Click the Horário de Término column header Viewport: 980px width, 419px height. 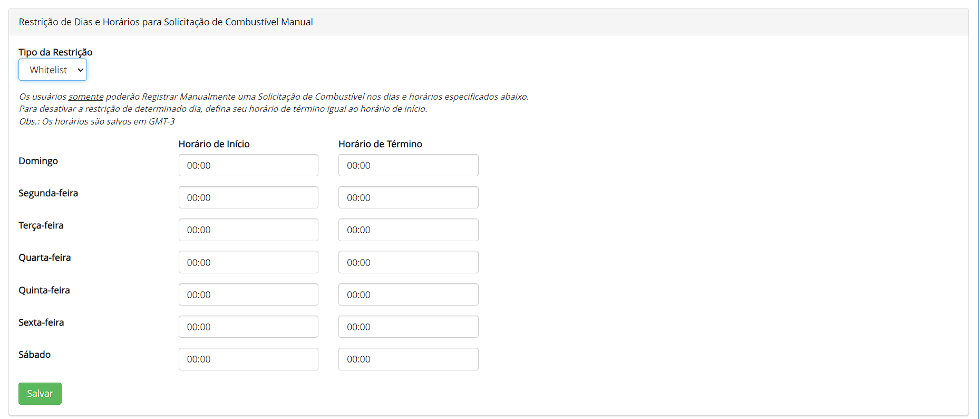(380, 144)
